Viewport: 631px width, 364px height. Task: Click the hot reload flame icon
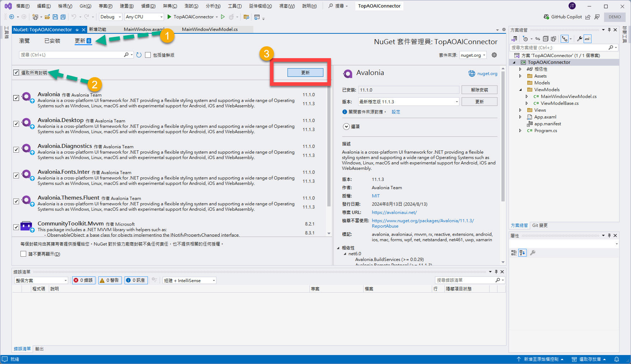pos(232,17)
